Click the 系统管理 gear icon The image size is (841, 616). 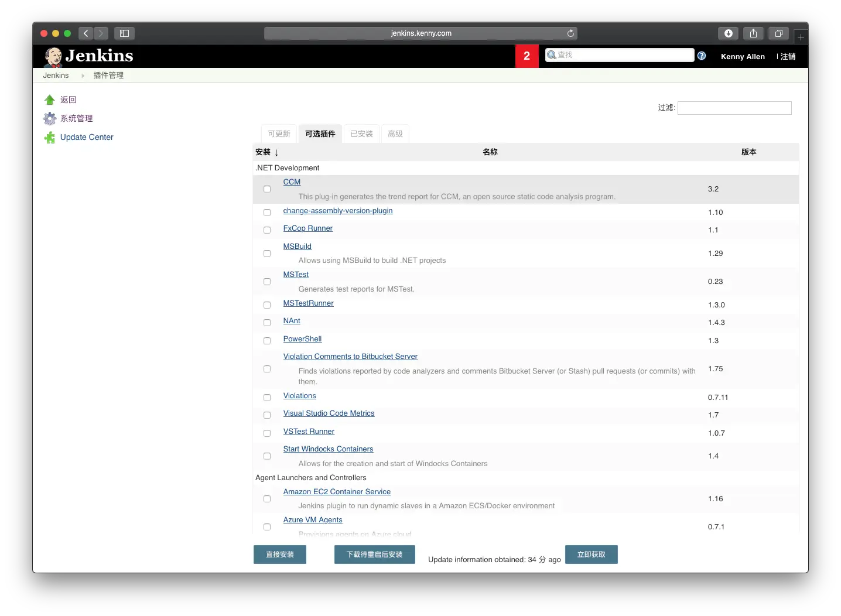(x=50, y=119)
